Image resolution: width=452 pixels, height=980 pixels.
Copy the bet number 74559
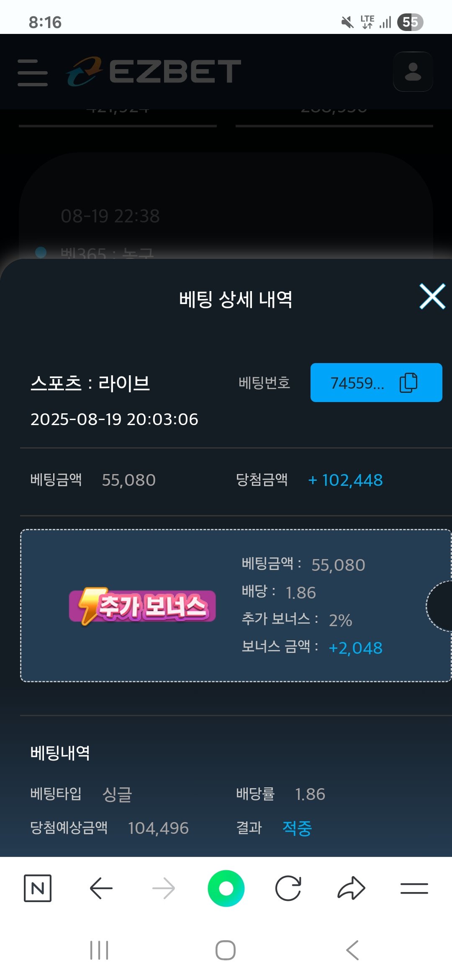[x=408, y=382]
